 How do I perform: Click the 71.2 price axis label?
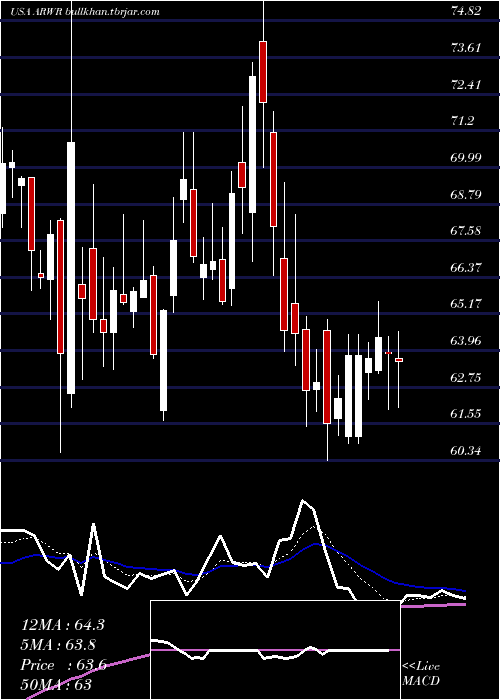[x=462, y=121]
